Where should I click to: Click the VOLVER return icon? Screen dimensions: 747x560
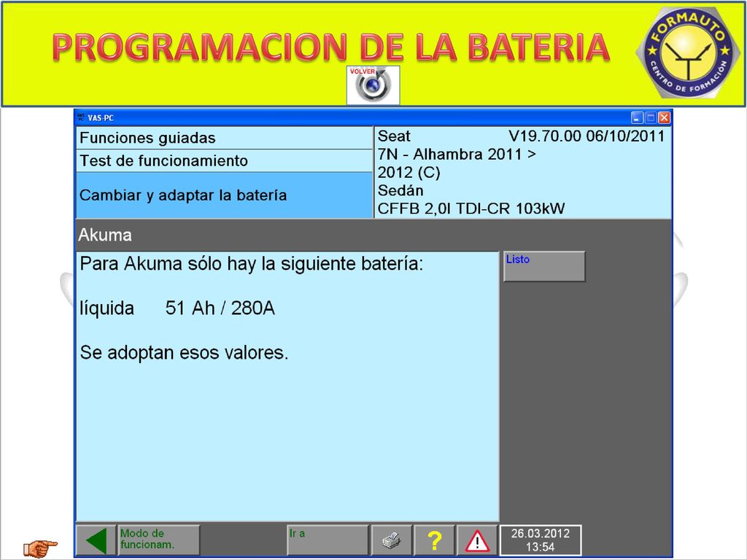coord(373,85)
